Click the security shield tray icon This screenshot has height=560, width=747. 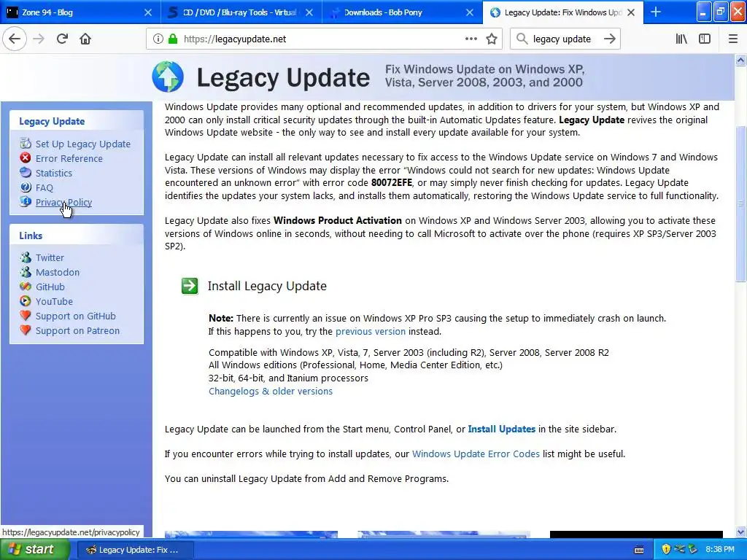point(666,549)
